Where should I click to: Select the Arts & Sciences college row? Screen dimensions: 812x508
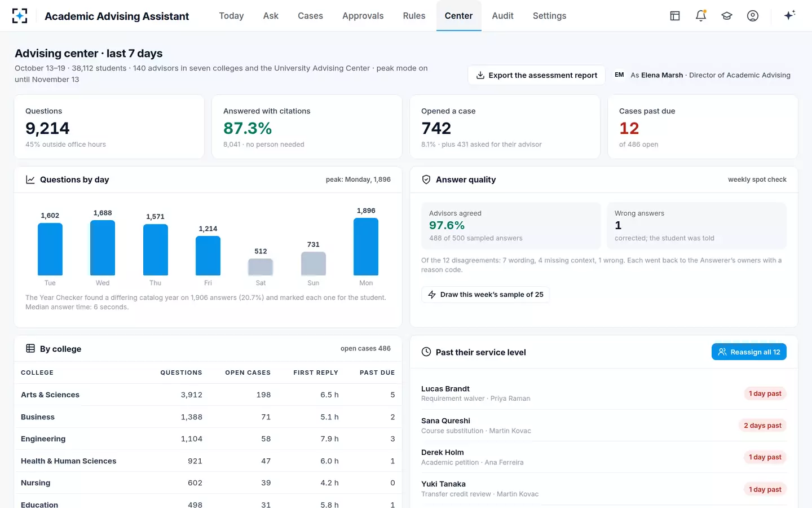[x=208, y=395]
